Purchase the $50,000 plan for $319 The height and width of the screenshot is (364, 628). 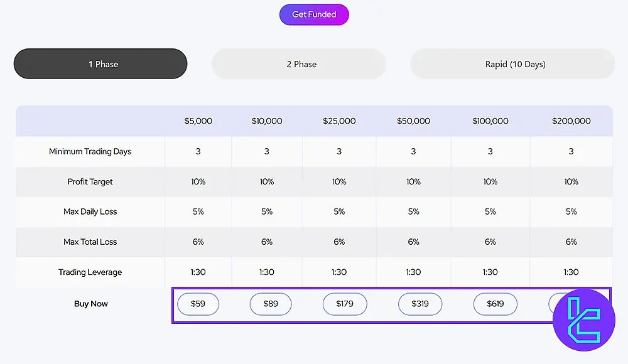tap(420, 304)
